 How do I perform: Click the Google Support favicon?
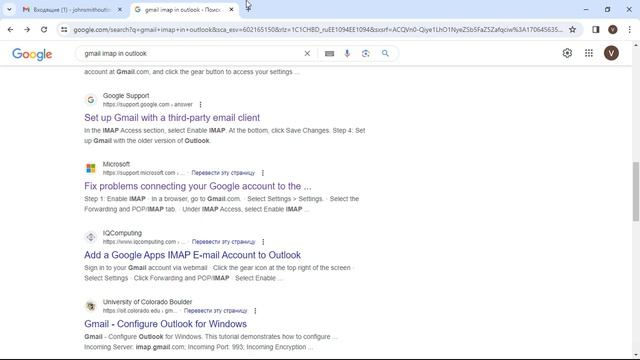coord(91,100)
